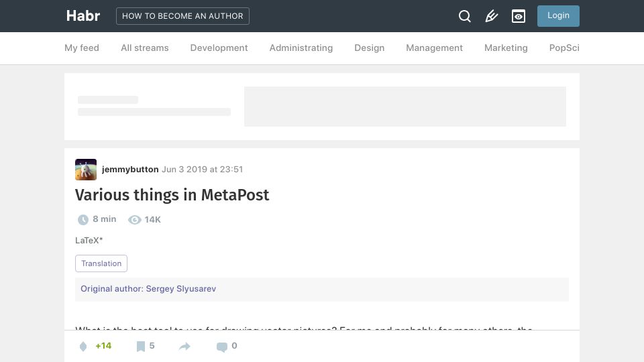
Task: Open the search magnifier icon
Action: [464, 16]
